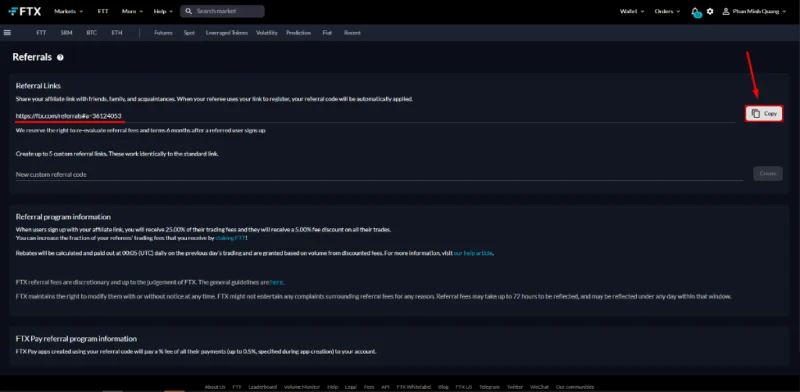This screenshot has height=392, width=800.
Task: Click the Create custom referral button
Action: pos(768,174)
